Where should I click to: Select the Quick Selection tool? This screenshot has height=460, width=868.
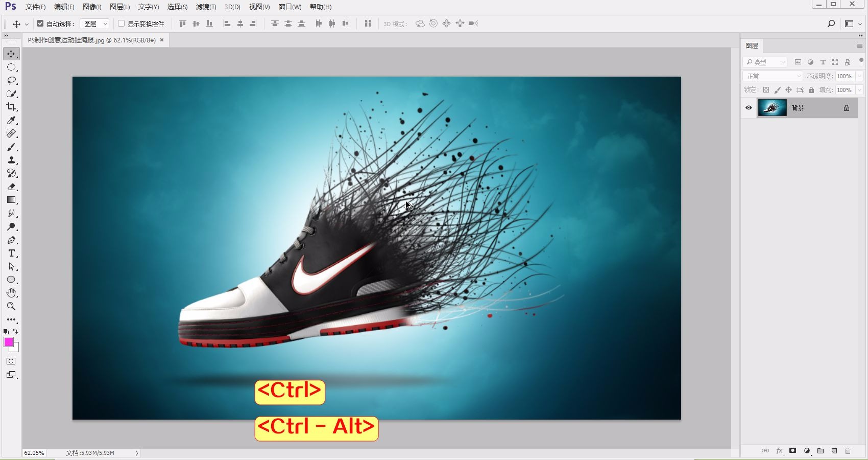click(11, 94)
